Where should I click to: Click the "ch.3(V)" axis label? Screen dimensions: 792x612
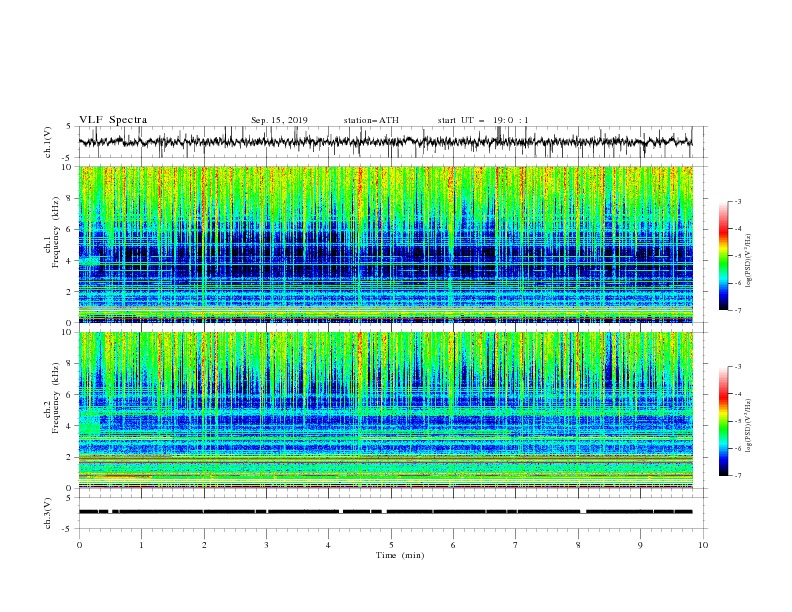[x=48, y=513]
